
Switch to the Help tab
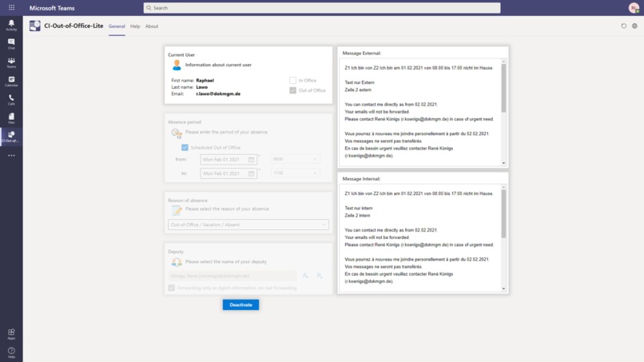pyautogui.click(x=135, y=26)
